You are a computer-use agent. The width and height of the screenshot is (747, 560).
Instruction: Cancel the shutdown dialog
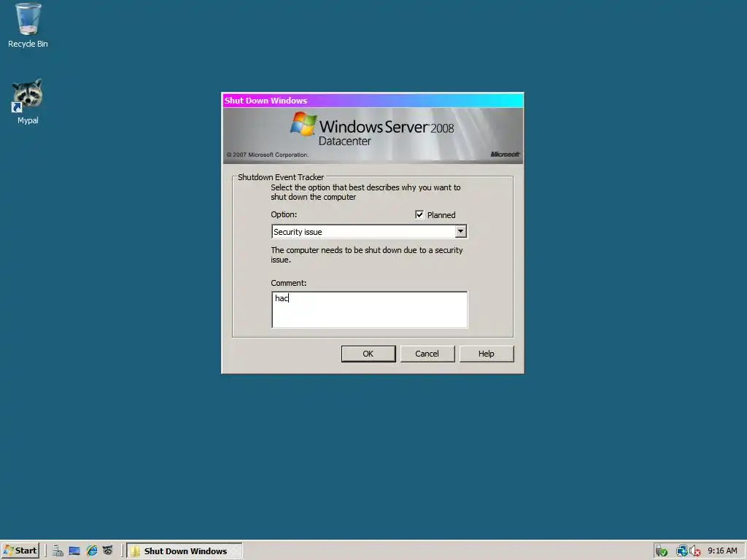(x=427, y=354)
